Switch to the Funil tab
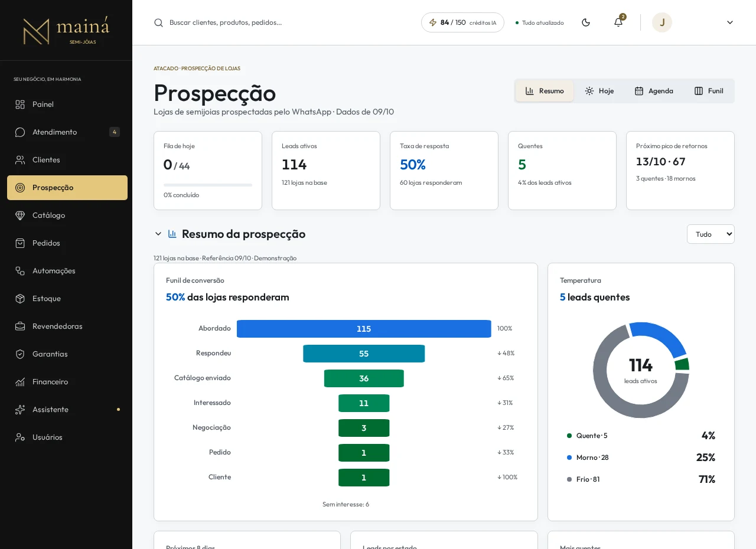This screenshot has width=756, height=549. (x=709, y=91)
